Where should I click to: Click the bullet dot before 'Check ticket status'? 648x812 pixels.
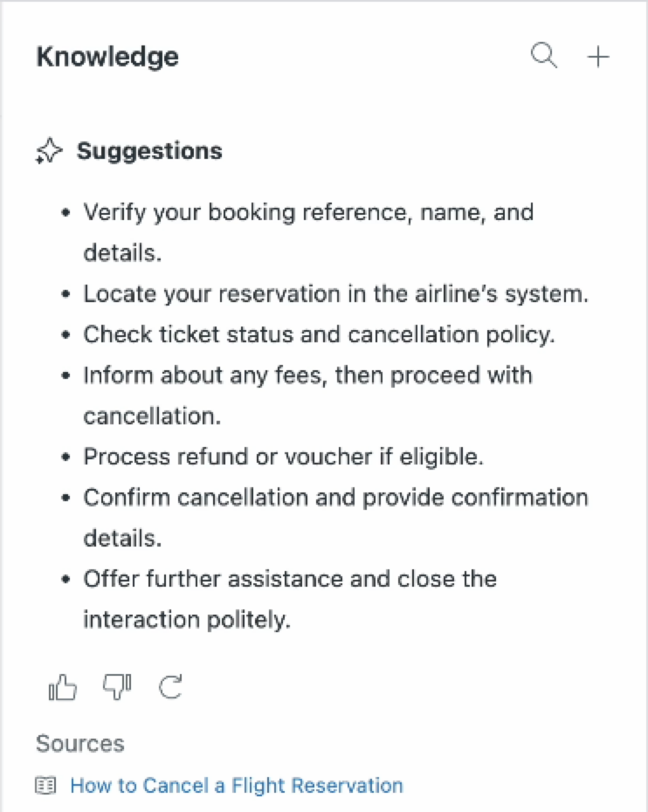[x=66, y=335]
